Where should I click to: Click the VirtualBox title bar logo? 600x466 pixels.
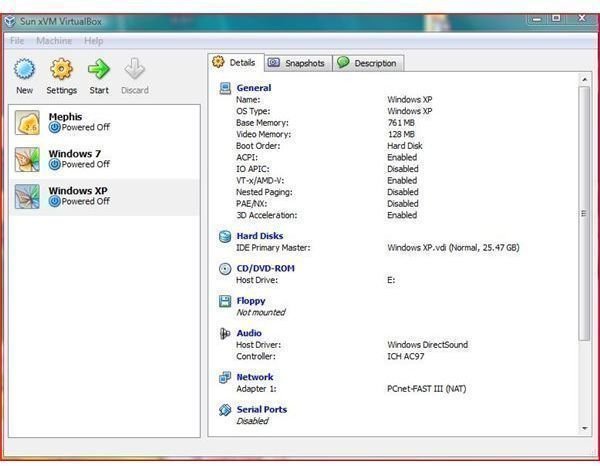click(x=10, y=21)
